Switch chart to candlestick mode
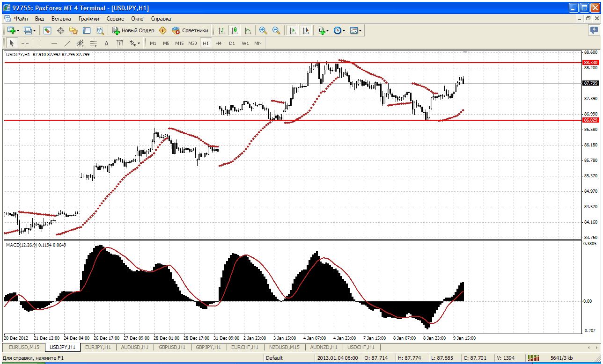The image size is (603, 364). [x=235, y=30]
